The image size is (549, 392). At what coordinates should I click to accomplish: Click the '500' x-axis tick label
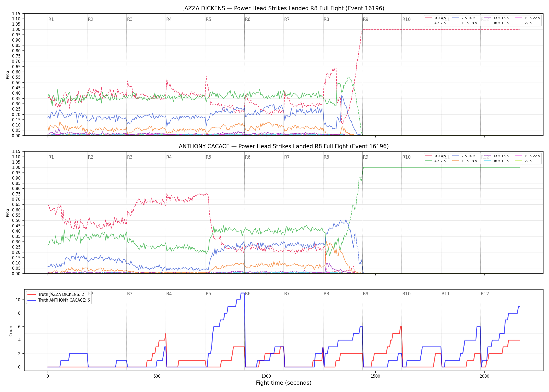point(157,376)
